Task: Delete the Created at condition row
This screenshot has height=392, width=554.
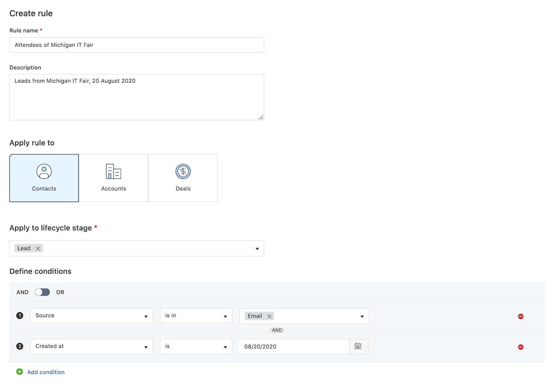Action: click(x=520, y=347)
